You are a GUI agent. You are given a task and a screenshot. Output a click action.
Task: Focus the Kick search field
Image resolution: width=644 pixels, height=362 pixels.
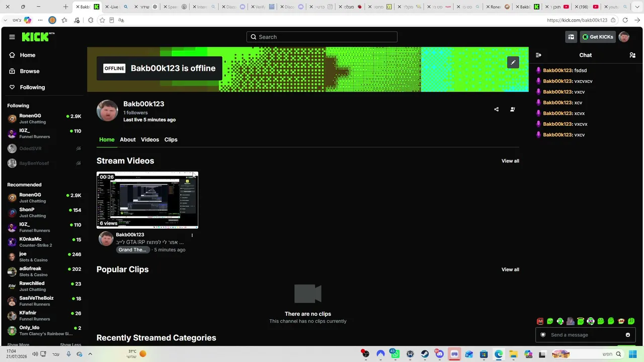322,37
